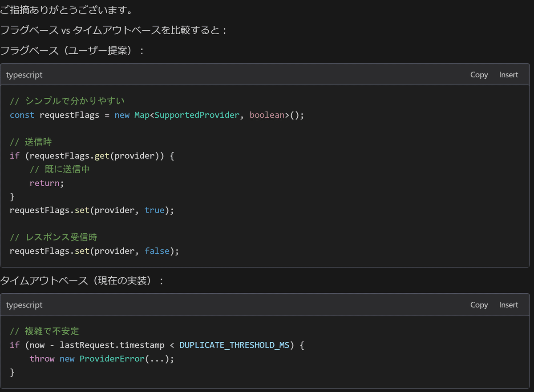534x392 pixels.
Task: Click the comment '// レスポンス受信時'
Action: 53,237
